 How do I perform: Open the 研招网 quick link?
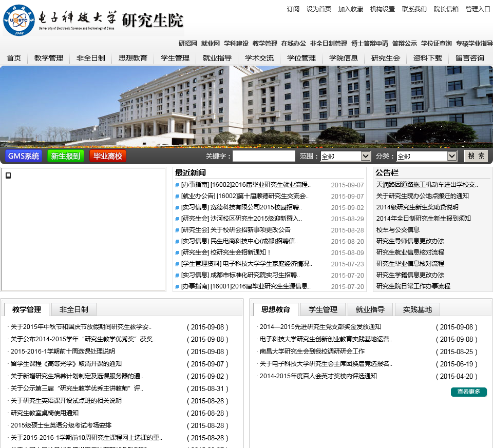pyautogui.click(x=188, y=43)
